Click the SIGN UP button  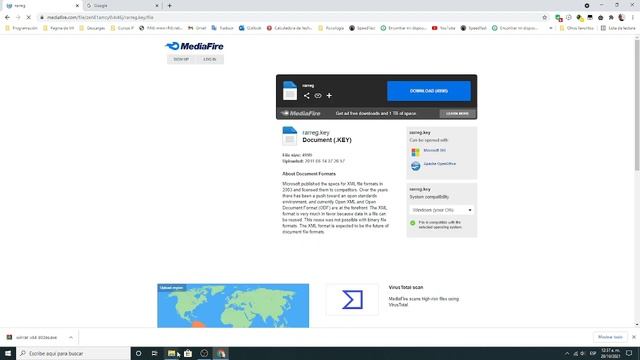pos(181,60)
